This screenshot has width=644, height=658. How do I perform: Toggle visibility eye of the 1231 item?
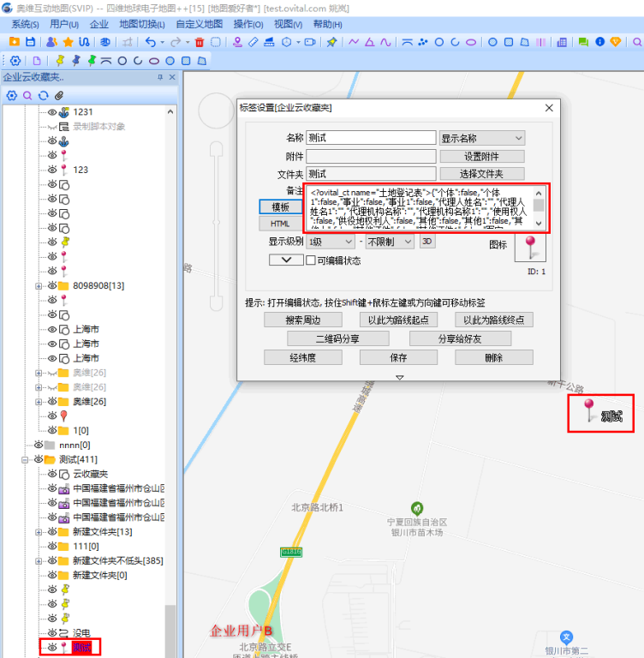point(51,111)
